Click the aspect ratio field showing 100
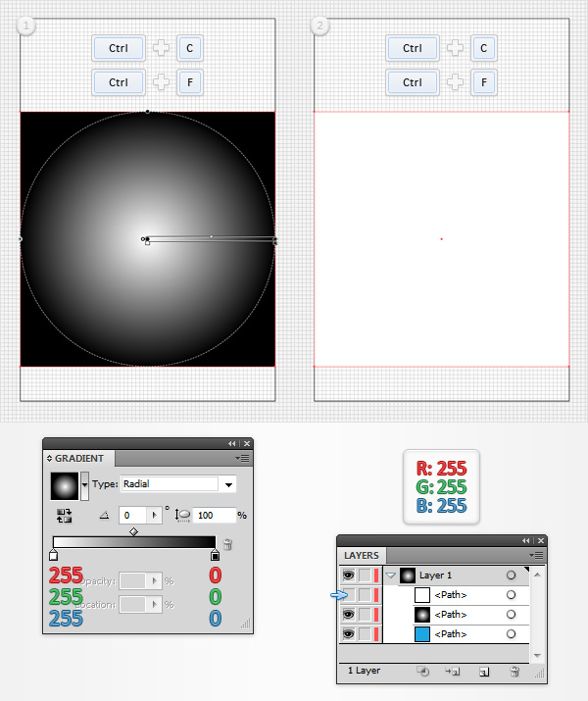 (214, 515)
